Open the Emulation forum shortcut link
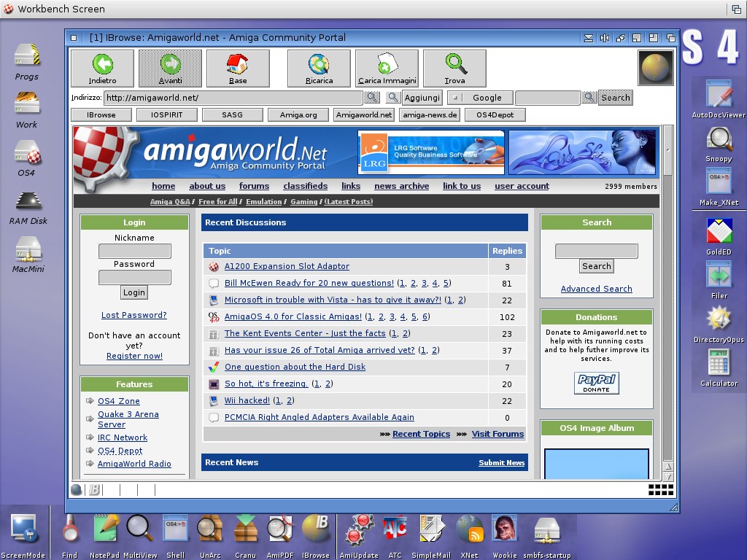 coord(264,202)
